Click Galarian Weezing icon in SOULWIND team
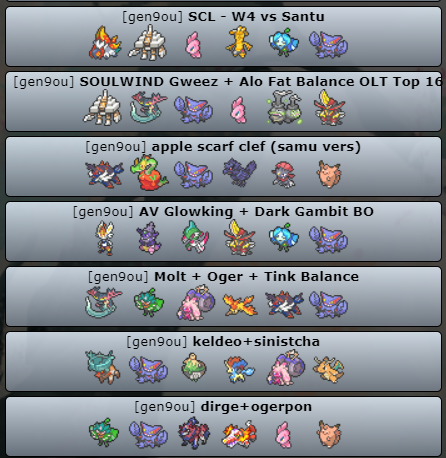The width and height of the screenshot is (446, 458). point(284,108)
